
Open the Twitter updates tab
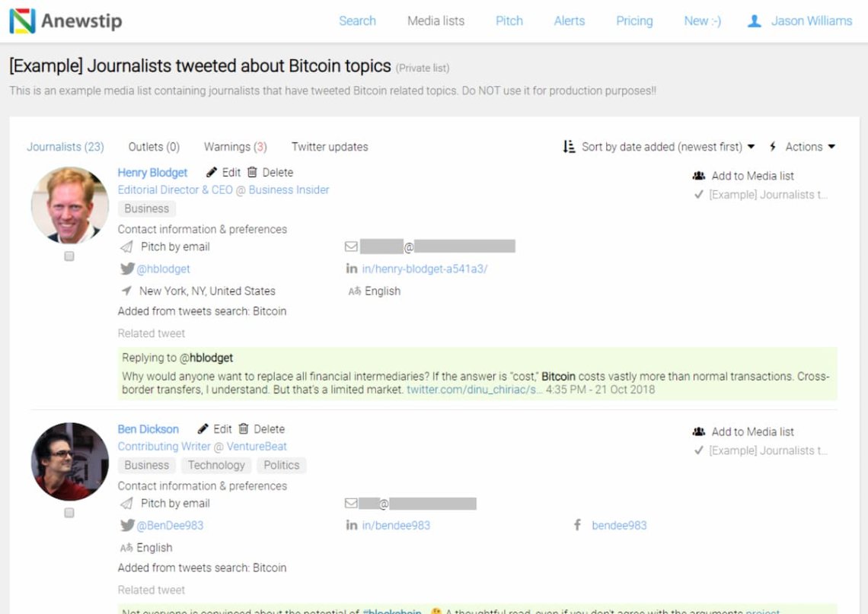(329, 147)
